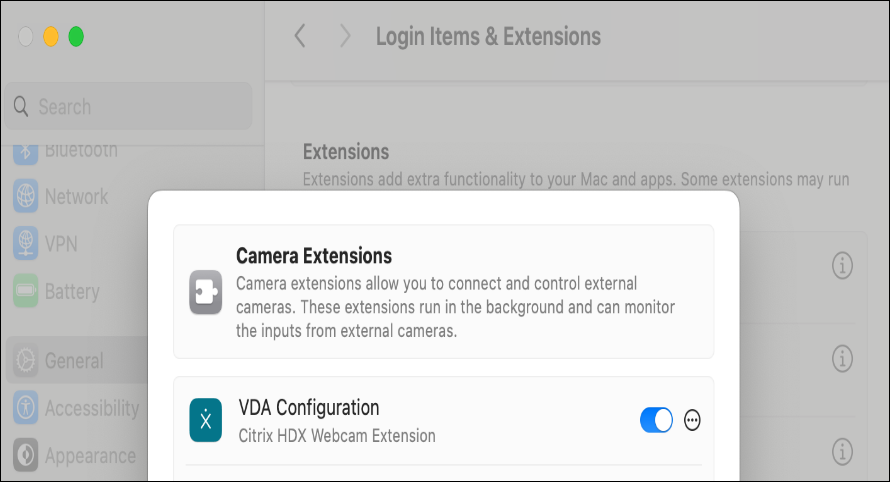Click the Camera Extensions puzzle piece icon

pos(205,292)
